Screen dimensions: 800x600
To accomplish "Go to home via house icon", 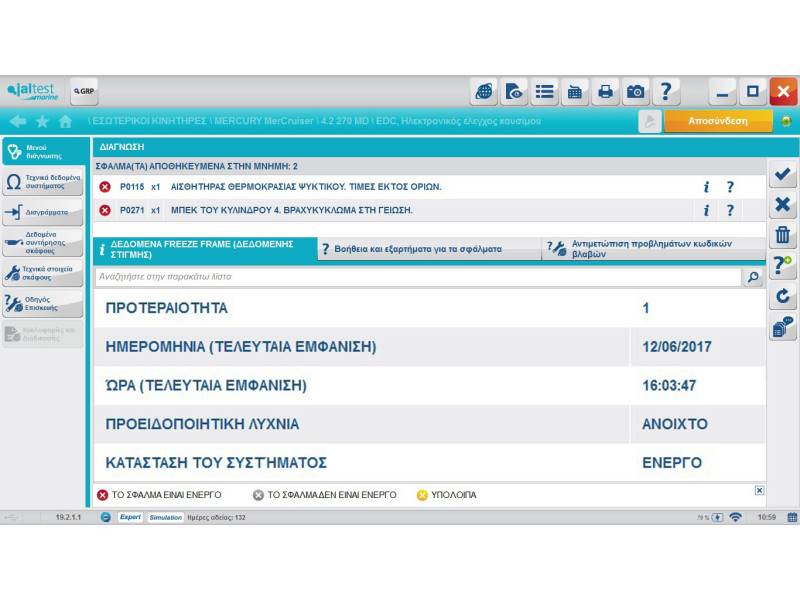I will tap(65, 121).
